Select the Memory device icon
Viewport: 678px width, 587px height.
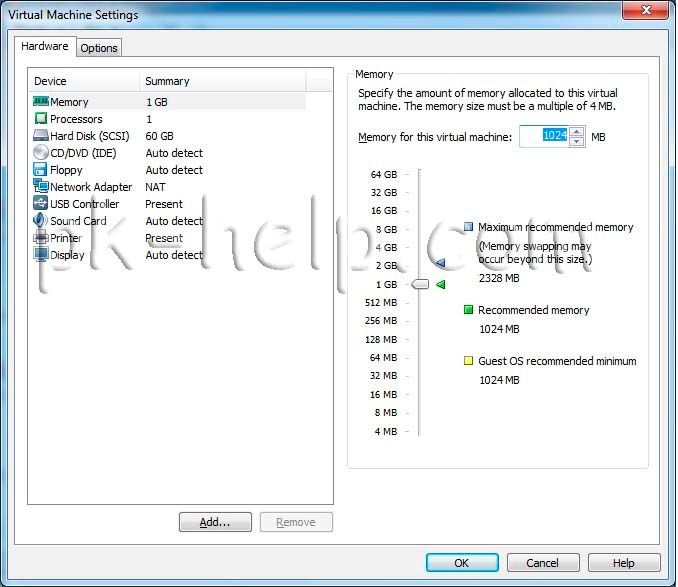pos(41,102)
